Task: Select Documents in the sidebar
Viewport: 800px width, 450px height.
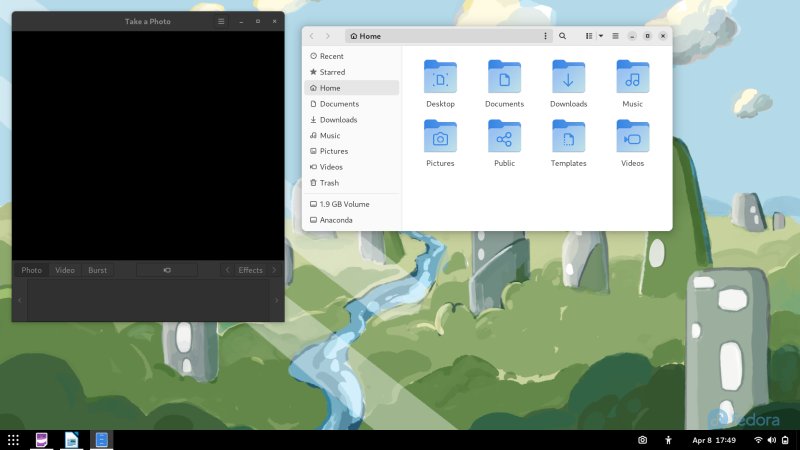Action: pyautogui.click(x=352, y=104)
